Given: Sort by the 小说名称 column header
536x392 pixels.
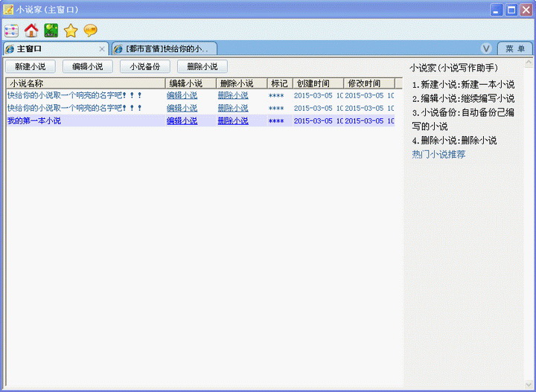Looking at the screenshot, I should click(x=85, y=83).
